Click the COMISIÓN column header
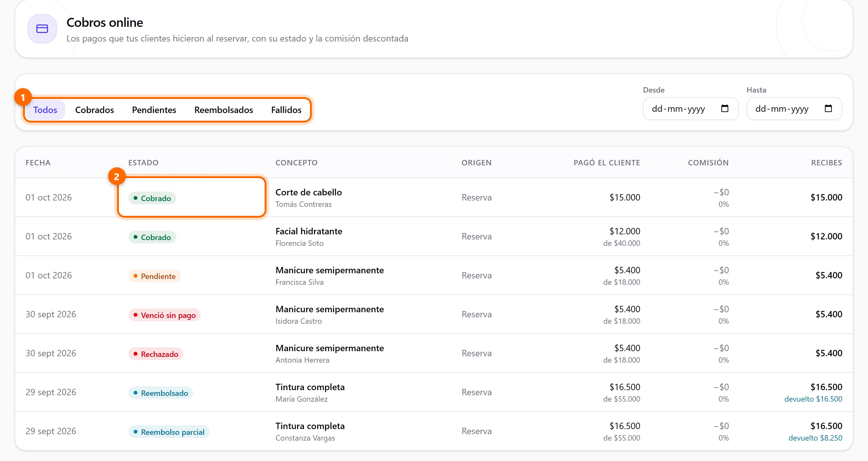 (x=708, y=162)
